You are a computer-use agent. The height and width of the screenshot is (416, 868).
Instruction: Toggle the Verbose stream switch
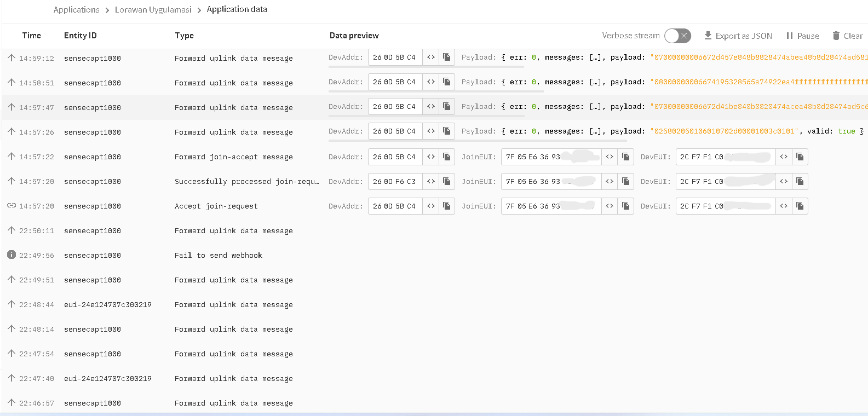(677, 36)
